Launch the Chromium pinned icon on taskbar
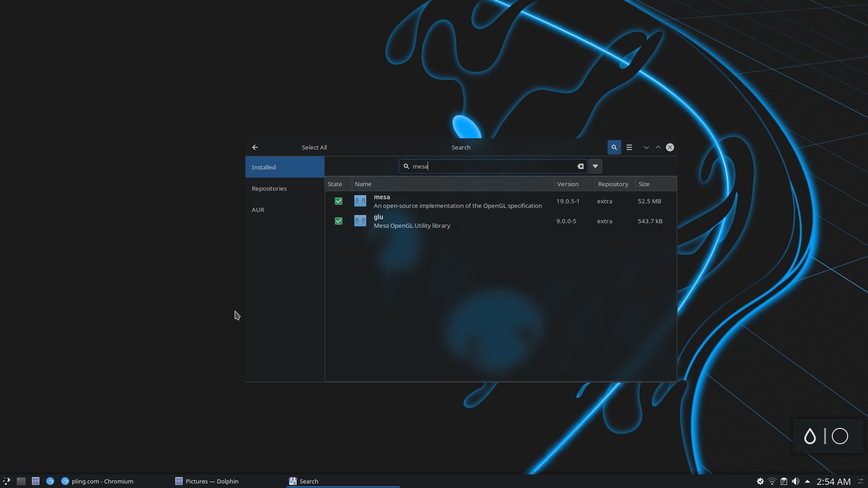The image size is (868, 488). (50, 481)
